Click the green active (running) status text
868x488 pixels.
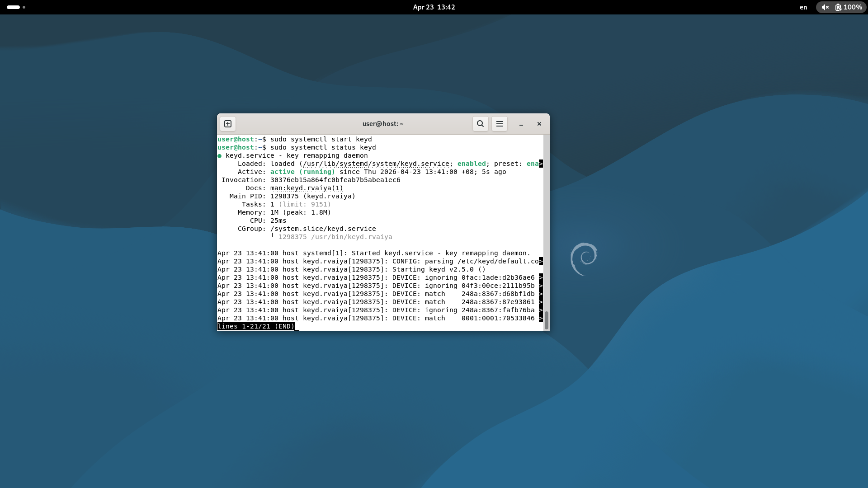pyautogui.click(x=302, y=172)
